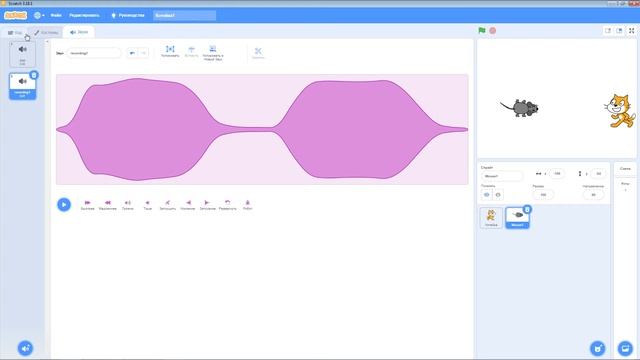This screenshot has height=360, width=640.
Task: Click the Paste tool in sound editor
Action: pyautogui.click(x=191, y=51)
